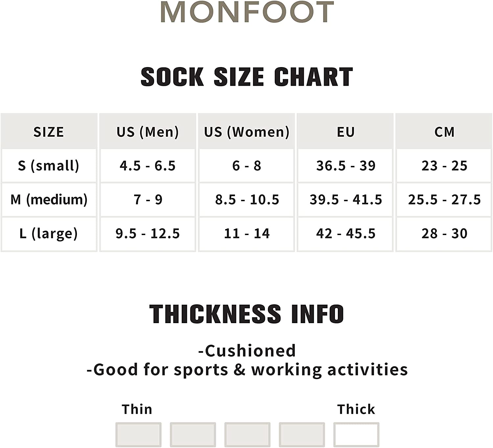Click the CM column header
The image size is (493, 448).
click(x=444, y=132)
